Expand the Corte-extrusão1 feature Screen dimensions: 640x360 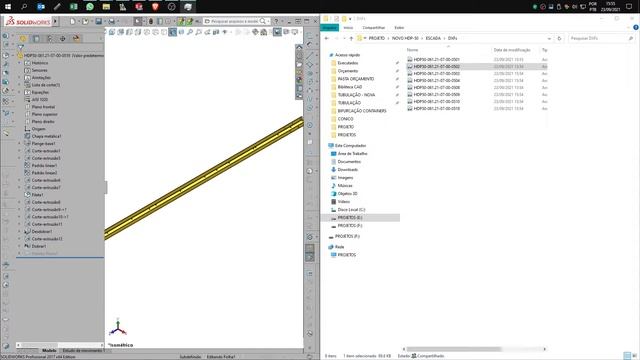click(19, 151)
